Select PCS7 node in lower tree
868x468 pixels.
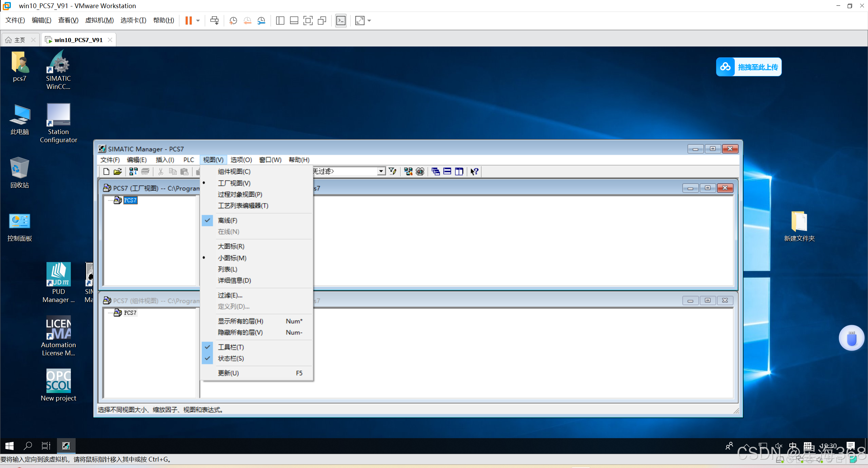130,313
